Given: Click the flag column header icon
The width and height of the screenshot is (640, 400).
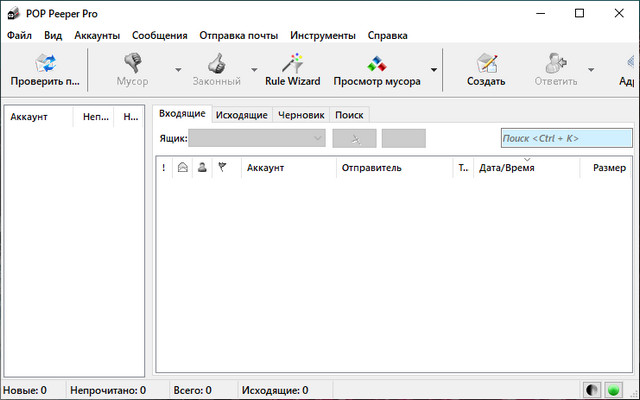Looking at the screenshot, I should (222, 168).
